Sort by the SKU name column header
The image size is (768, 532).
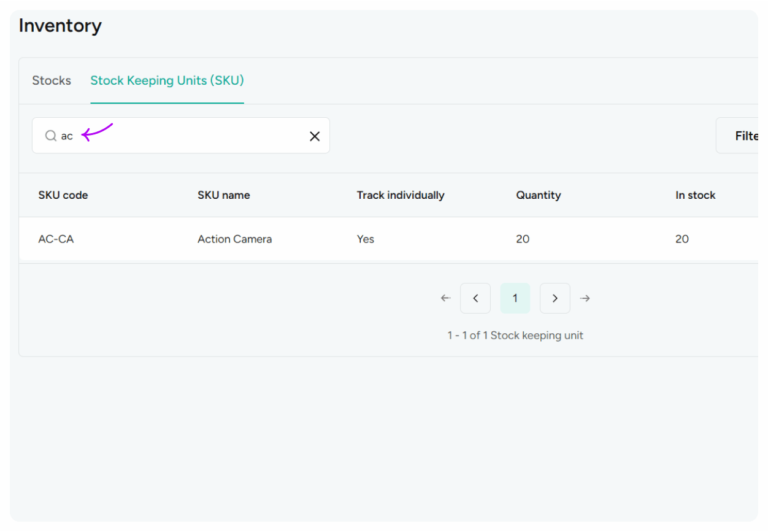coord(223,195)
